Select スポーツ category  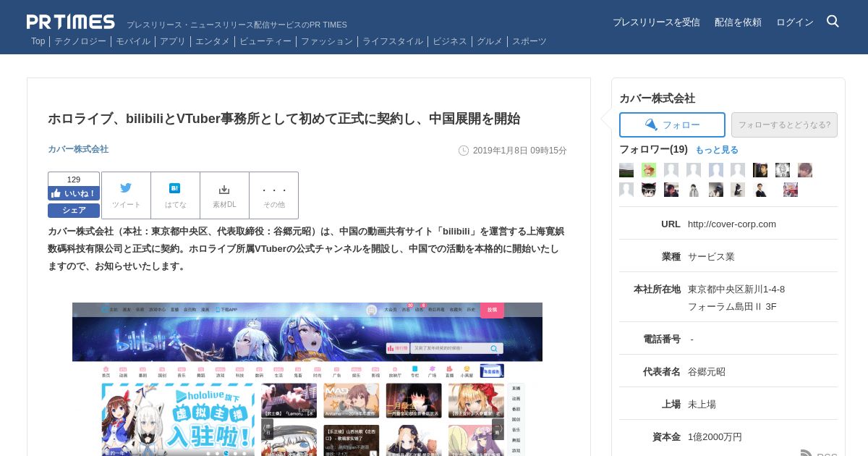(x=529, y=41)
